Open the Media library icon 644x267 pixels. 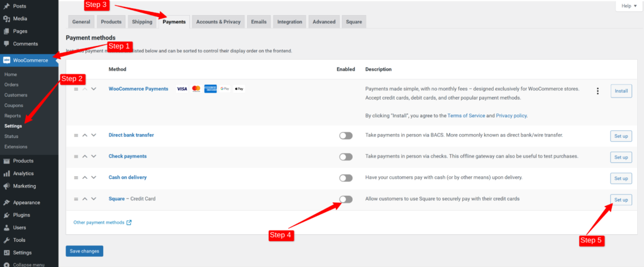[x=6, y=18]
